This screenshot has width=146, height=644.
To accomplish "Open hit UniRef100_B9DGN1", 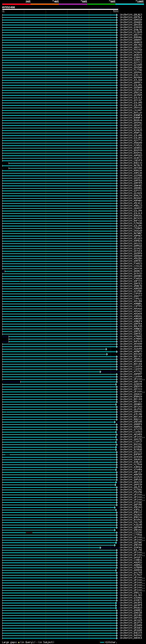I will coord(131,37).
